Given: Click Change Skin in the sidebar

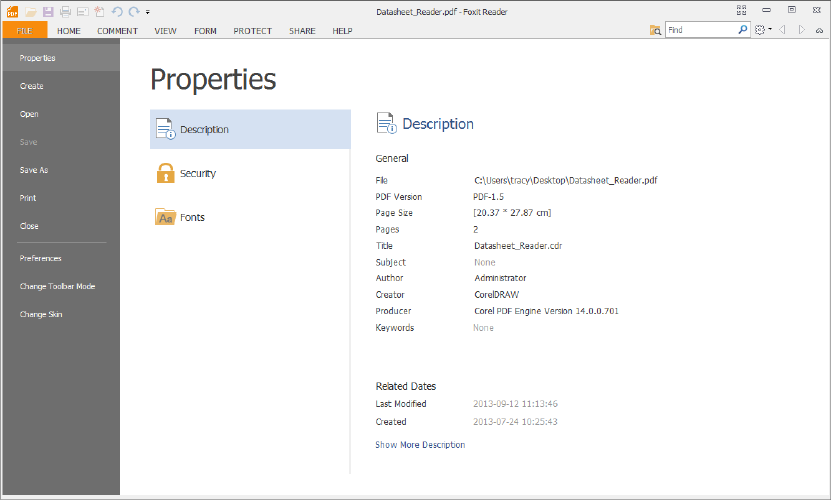Looking at the screenshot, I should pos(41,314).
